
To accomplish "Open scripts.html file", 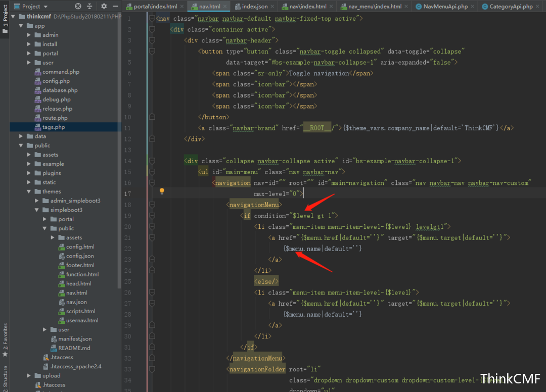I will [80, 311].
